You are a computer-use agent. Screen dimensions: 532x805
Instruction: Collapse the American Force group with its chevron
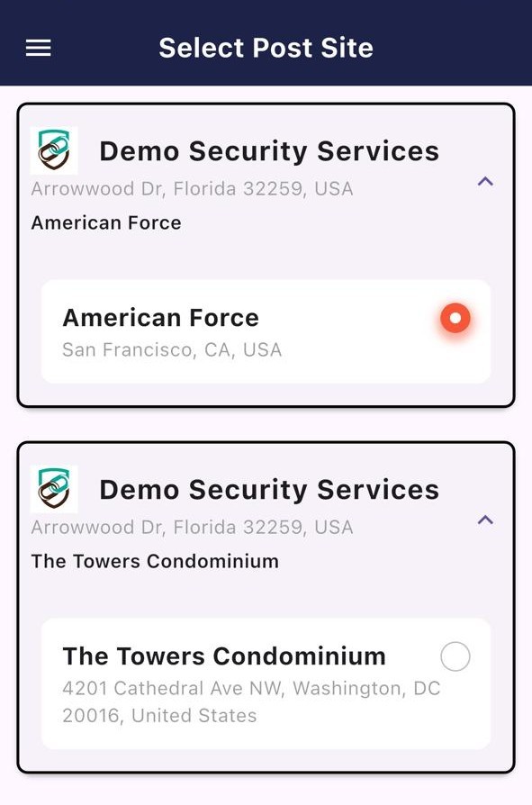click(485, 181)
